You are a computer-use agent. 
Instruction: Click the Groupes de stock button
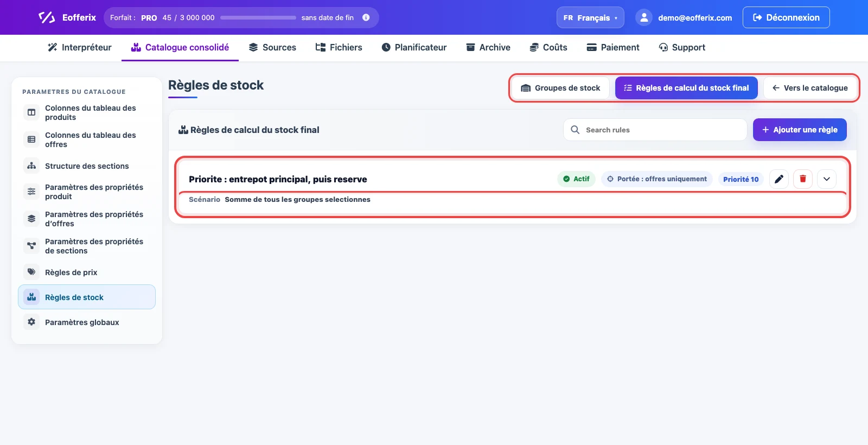(561, 88)
